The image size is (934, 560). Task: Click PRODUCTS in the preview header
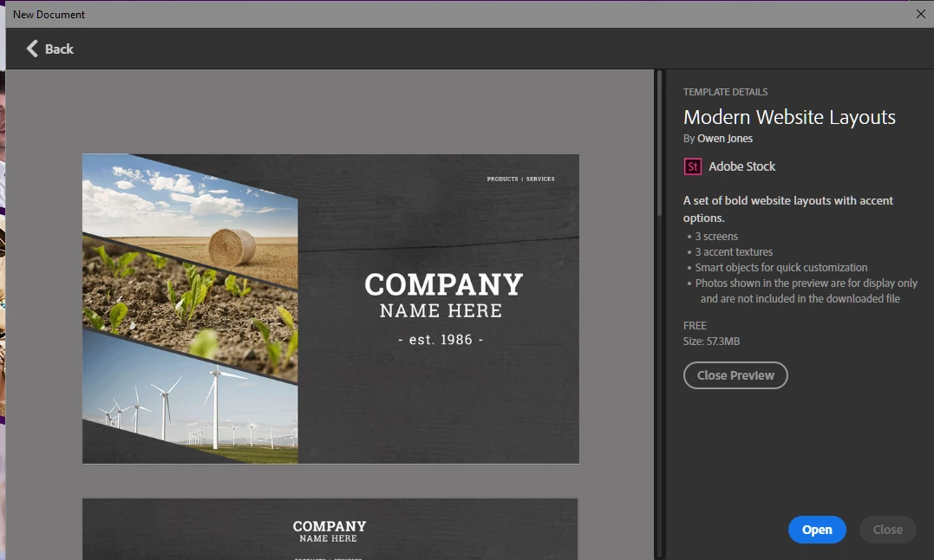coord(502,179)
